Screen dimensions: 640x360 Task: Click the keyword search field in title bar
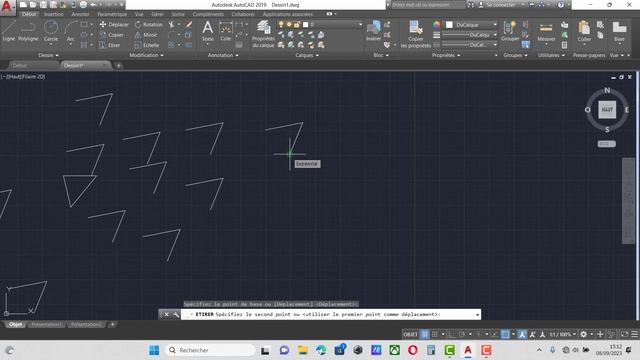click(428, 5)
